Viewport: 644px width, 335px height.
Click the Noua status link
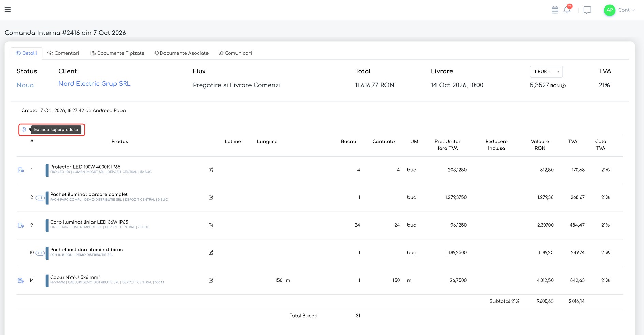click(x=25, y=85)
